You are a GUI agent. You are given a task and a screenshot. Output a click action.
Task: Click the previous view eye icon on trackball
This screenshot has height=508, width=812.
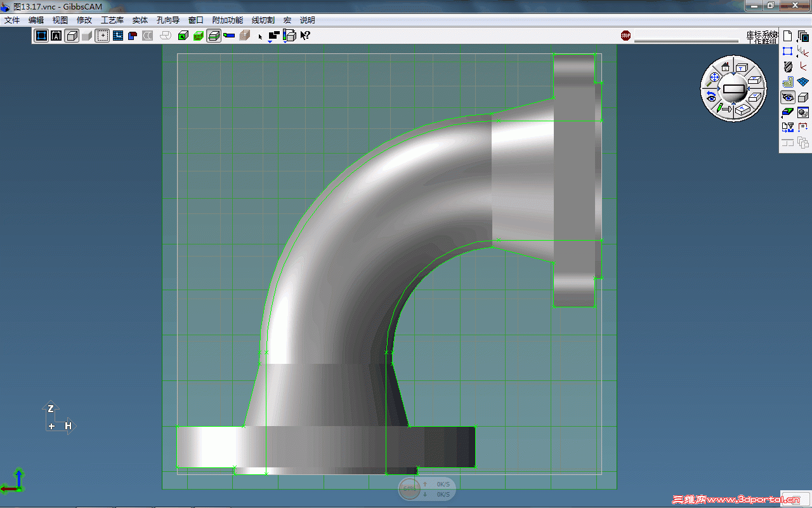(711, 97)
